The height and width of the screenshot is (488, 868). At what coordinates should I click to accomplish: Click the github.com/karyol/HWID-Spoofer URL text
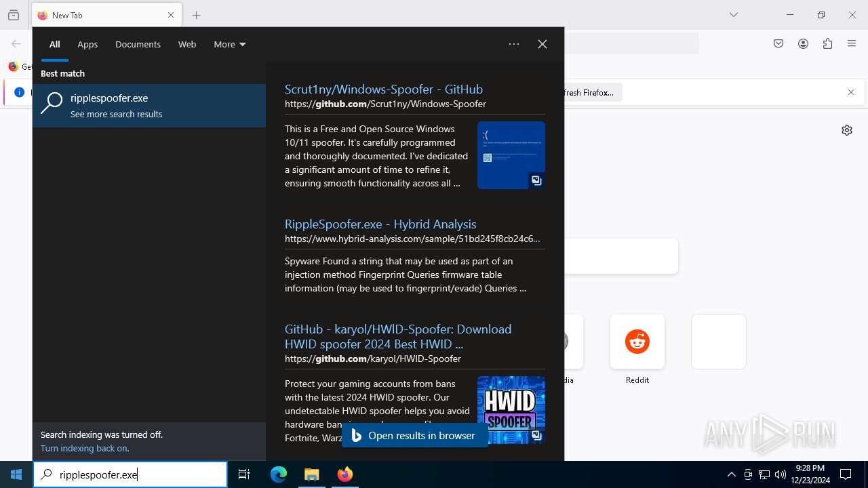pos(373,359)
